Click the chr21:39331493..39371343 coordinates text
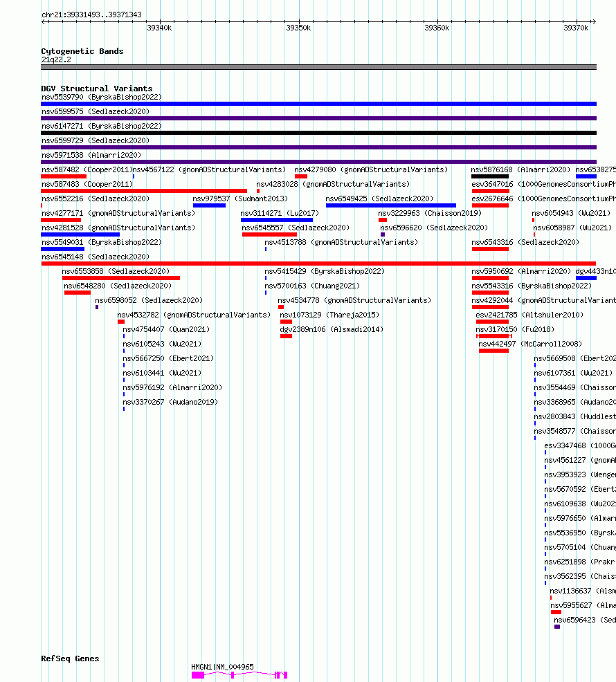The height and width of the screenshot is (682, 616). click(x=91, y=15)
